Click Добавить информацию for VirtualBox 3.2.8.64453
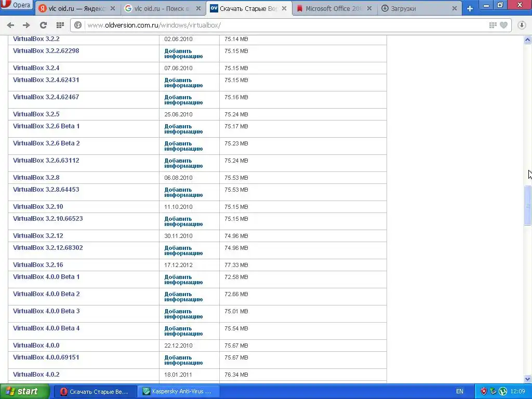Image resolution: width=532 pixels, height=399 pixels. pyautogui.click(x=183, y=192)
